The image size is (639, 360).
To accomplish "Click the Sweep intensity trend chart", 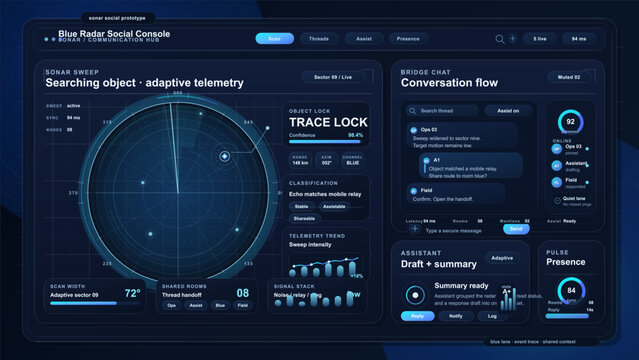I will click(x=325, y=266).
